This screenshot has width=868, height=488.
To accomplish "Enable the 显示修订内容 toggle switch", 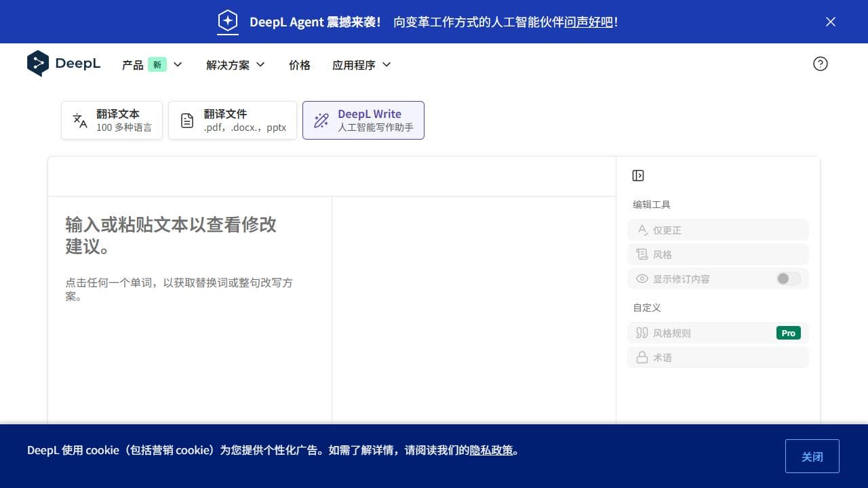I will coord(787,279).
